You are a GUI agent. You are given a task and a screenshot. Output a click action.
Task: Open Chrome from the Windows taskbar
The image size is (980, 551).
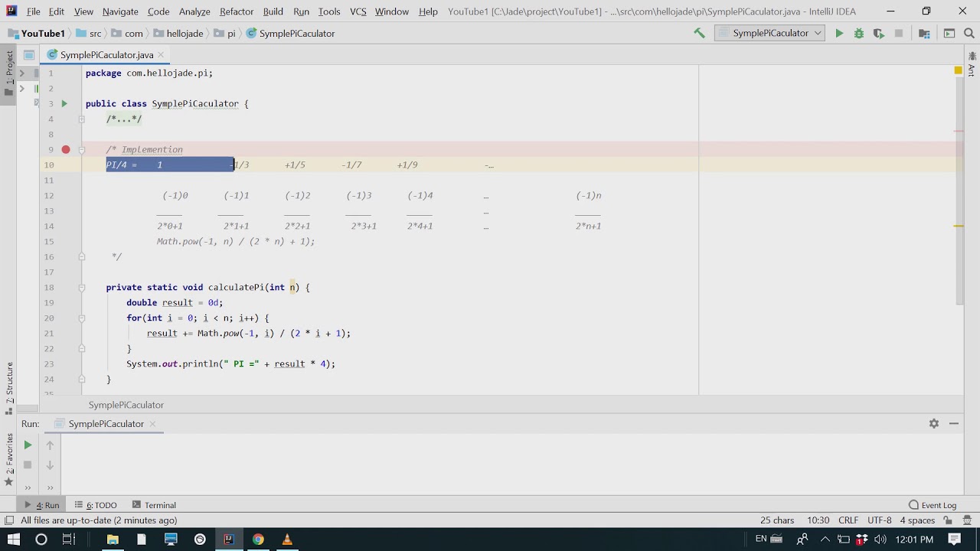[258, 540]
